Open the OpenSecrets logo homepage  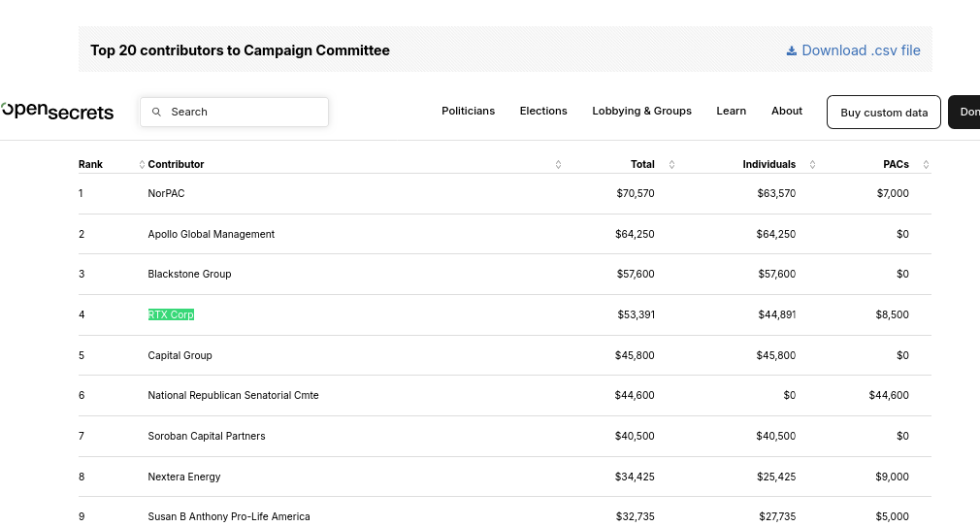pyautogui.click(x=57, y=111)
